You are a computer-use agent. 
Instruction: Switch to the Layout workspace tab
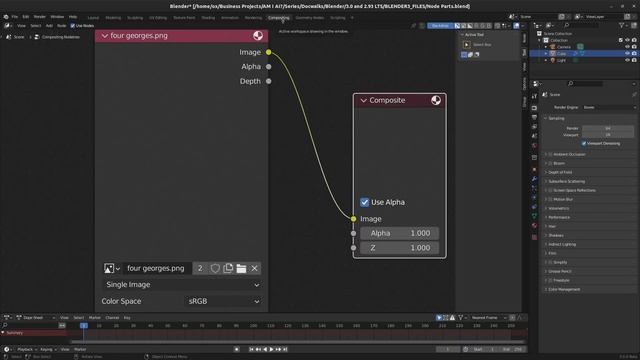click(x=93, y=18)
